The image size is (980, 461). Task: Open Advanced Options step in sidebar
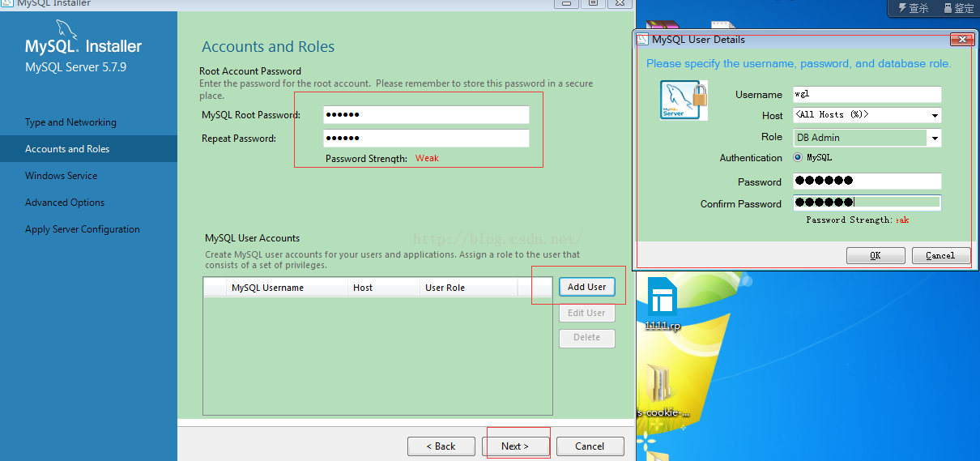tap(65, 203)
